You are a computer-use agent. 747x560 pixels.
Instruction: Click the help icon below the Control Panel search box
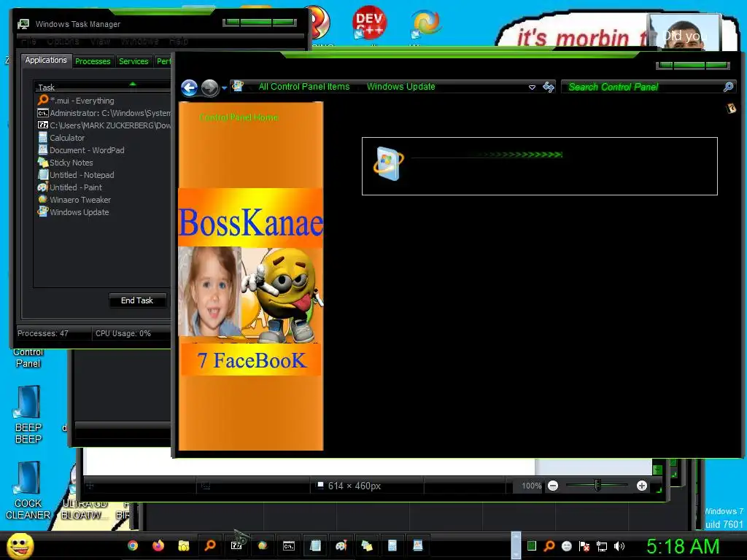click(731, 109)
